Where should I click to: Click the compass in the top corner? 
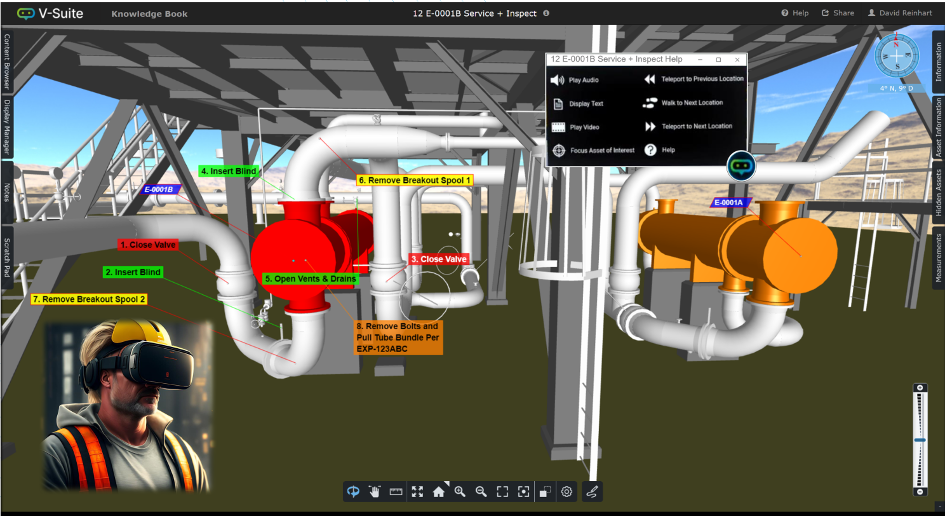pyautogui.click(x=896, y=56)
